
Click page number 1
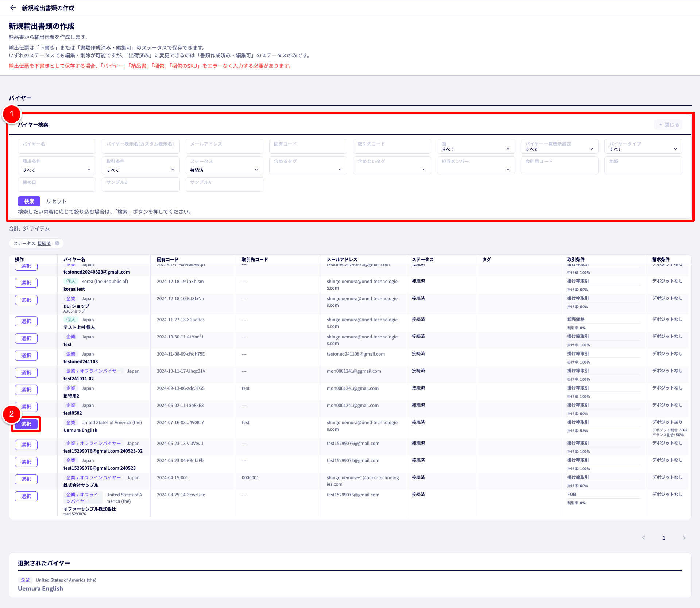coord(664,538)
